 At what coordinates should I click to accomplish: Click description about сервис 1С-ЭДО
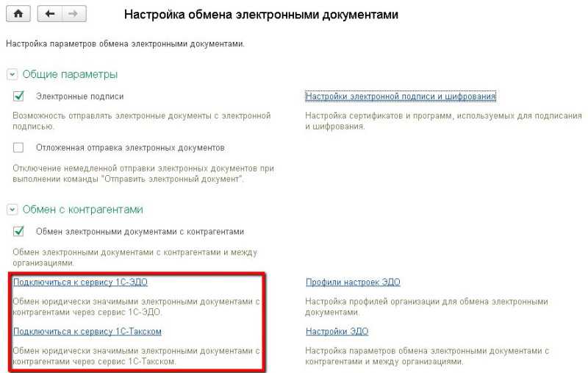(136, 307)
